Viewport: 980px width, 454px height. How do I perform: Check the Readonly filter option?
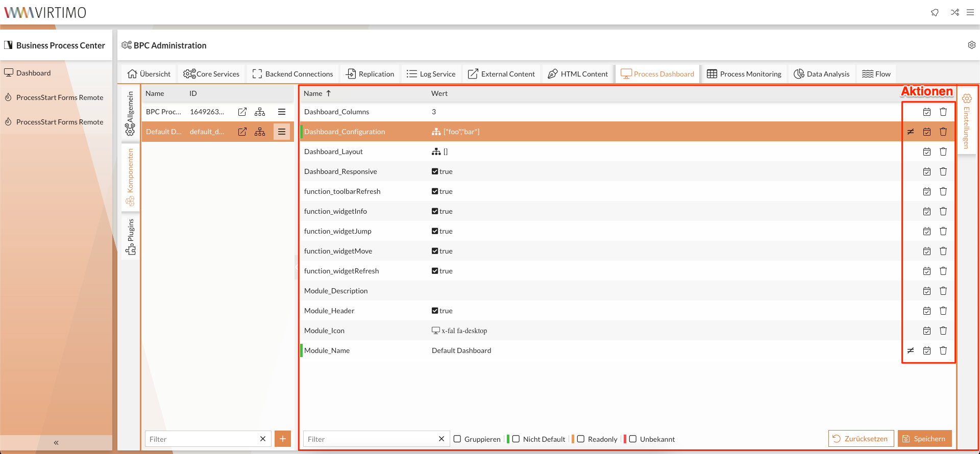(581, 439)
